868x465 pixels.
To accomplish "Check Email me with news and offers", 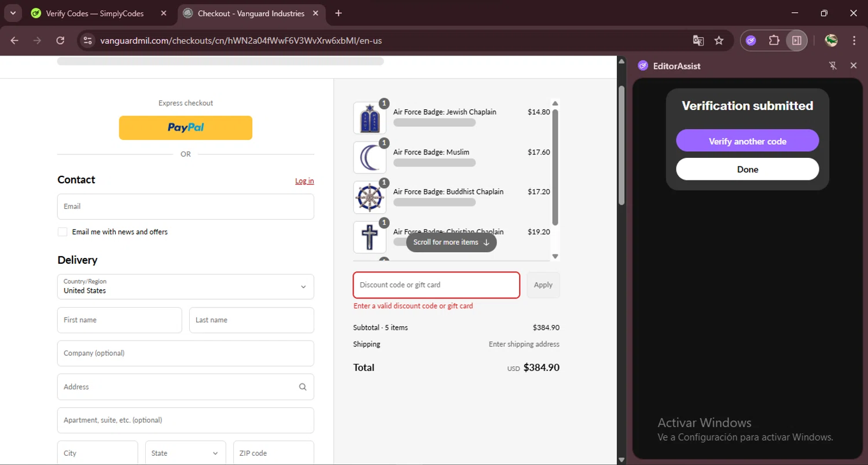I will pyautogui.click(x=62, y=232).
